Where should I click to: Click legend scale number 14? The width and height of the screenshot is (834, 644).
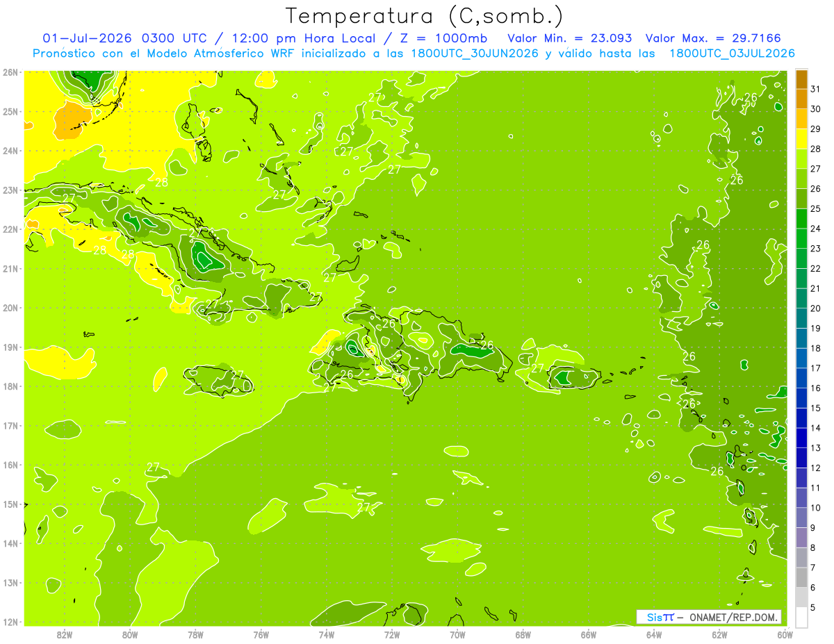[x=816, y=428]
